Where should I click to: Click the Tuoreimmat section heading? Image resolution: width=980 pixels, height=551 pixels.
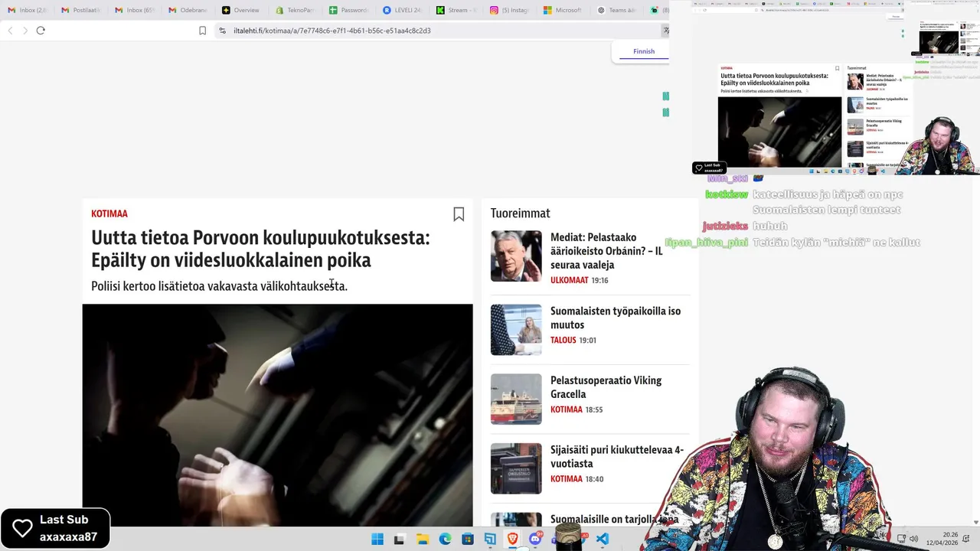pos(521,214)
